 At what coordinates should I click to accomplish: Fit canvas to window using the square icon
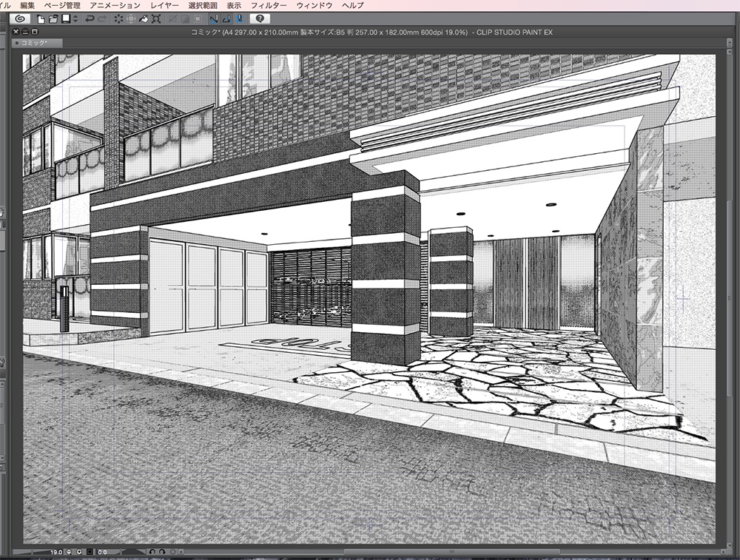(x=90, y=551)
